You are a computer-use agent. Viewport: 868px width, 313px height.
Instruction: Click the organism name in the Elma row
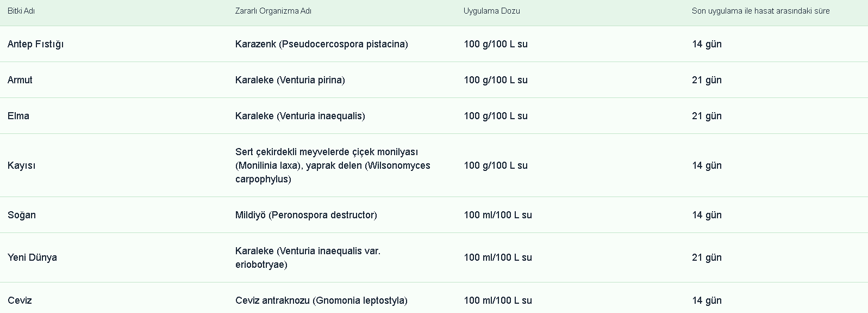(x=300, y=116)
